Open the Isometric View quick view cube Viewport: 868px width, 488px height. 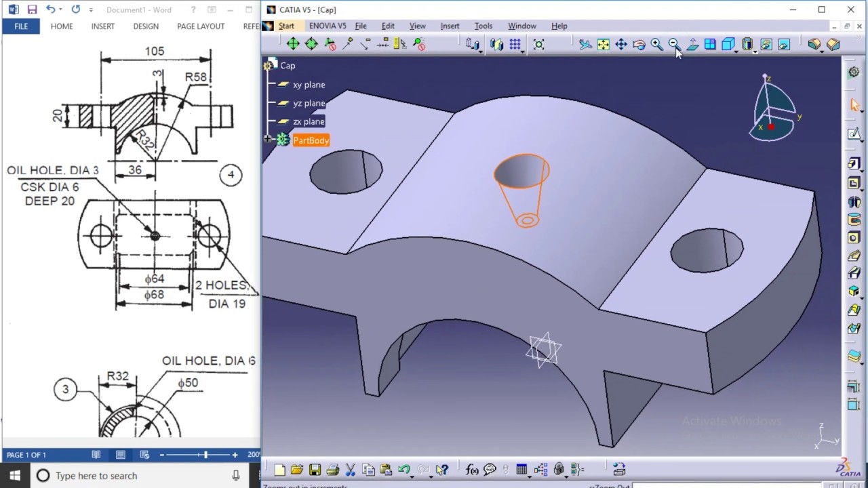tap(728, 45)
